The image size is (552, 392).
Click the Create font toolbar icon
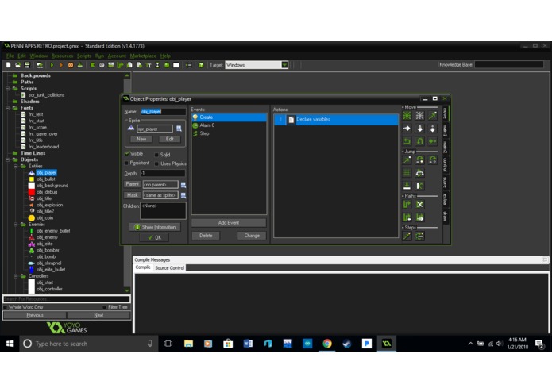coord(149,65)
